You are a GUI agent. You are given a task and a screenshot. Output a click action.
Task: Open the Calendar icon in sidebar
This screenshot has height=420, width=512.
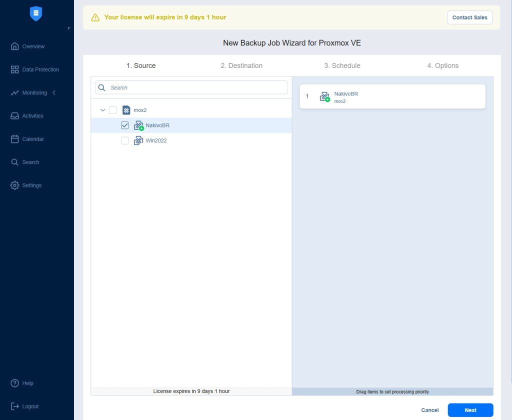click(x=15, y=139)
